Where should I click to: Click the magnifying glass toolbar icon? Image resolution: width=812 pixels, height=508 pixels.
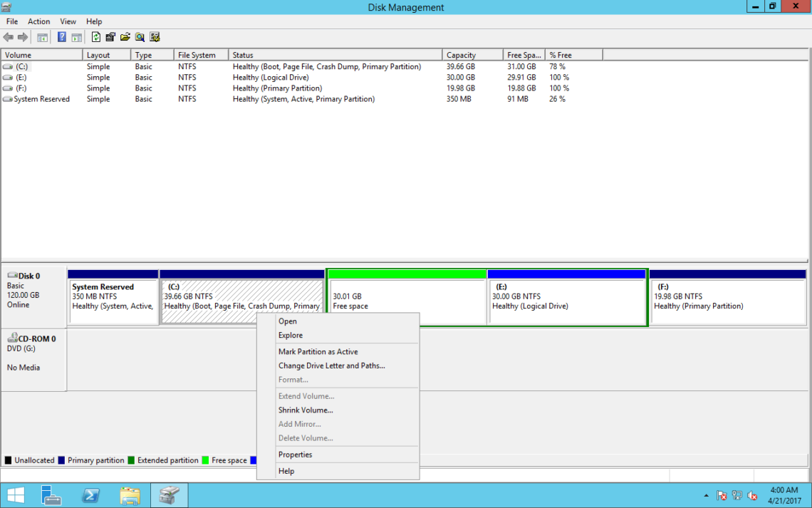(x=140, y=37)
